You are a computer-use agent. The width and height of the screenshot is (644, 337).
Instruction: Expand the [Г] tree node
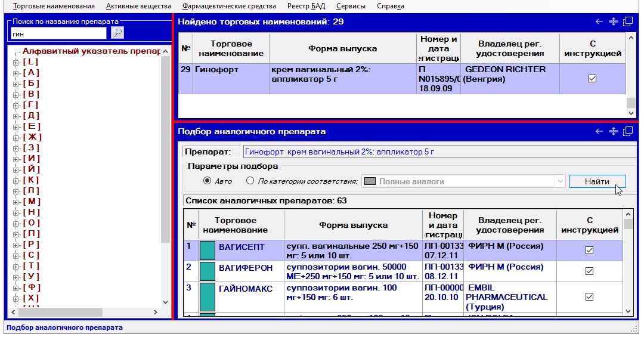point(16,106)
